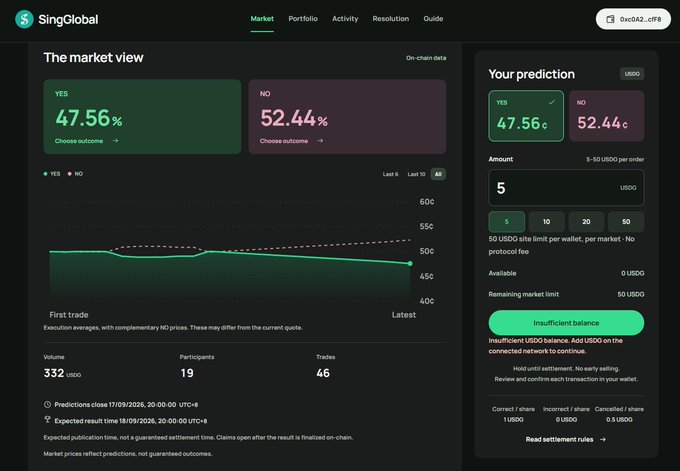Image resolution: width=680 pixels, height=471 pixels.
Task: Click the Incorrect / share 0 USDG text
Action: point(566,414)
